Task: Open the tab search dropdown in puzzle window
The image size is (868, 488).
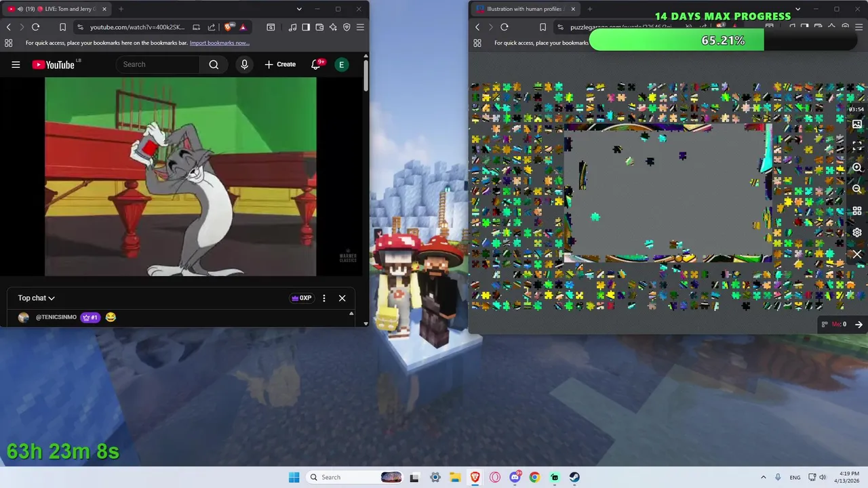Action: point(797,9)
